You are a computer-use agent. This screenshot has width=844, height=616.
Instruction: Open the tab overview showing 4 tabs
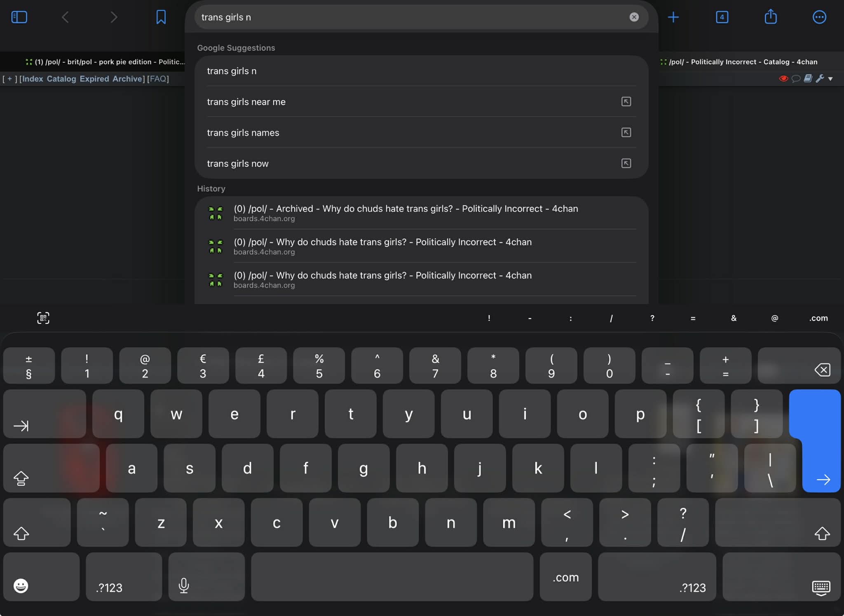pos(722,17)
